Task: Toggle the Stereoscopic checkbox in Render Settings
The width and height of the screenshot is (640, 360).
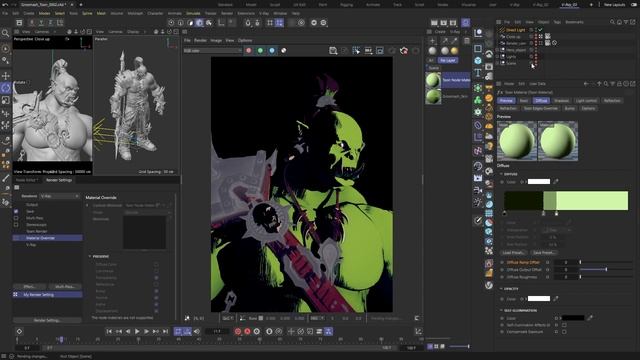Action: [16, 224]
